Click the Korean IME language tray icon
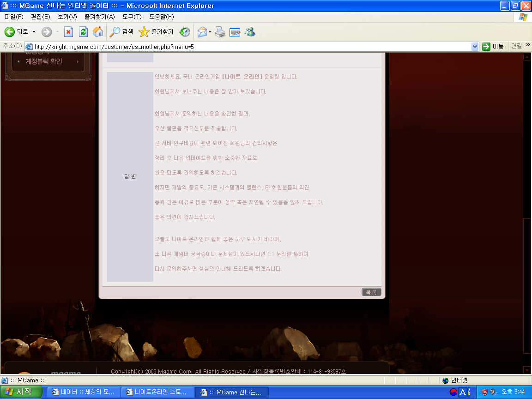Screen dimensions: 532x399 pos(453,392)
